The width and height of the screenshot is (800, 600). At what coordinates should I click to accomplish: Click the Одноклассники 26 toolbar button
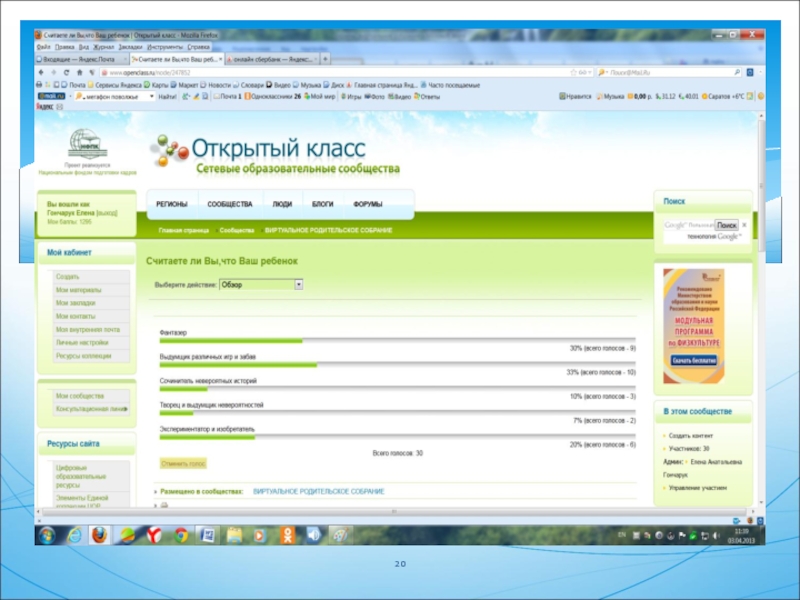pos(273,96)
